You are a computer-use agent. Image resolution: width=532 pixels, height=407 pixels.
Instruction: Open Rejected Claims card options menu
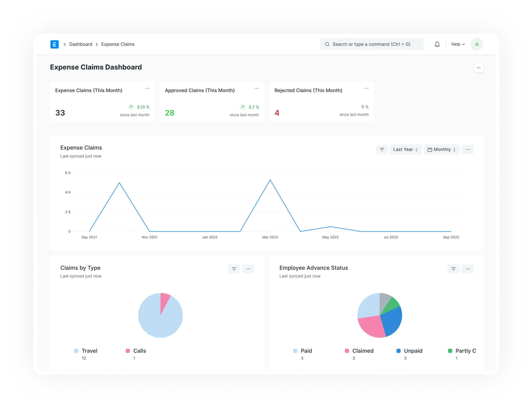tap(366, 89)
